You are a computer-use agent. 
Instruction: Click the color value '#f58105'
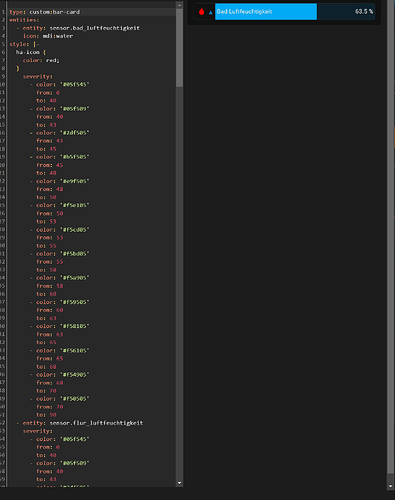(x=75, y=326)
